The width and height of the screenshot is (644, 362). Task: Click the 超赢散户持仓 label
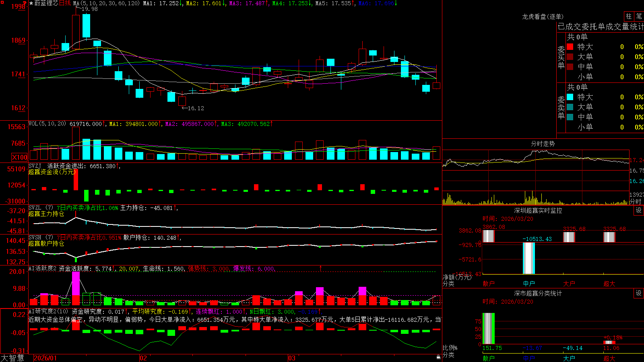46,243
